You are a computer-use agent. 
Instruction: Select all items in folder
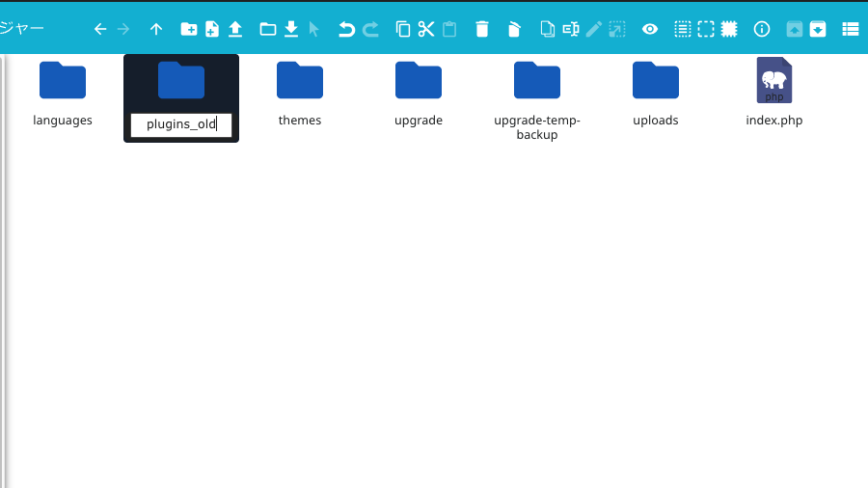pyautogui.click(x=683, y=29)
